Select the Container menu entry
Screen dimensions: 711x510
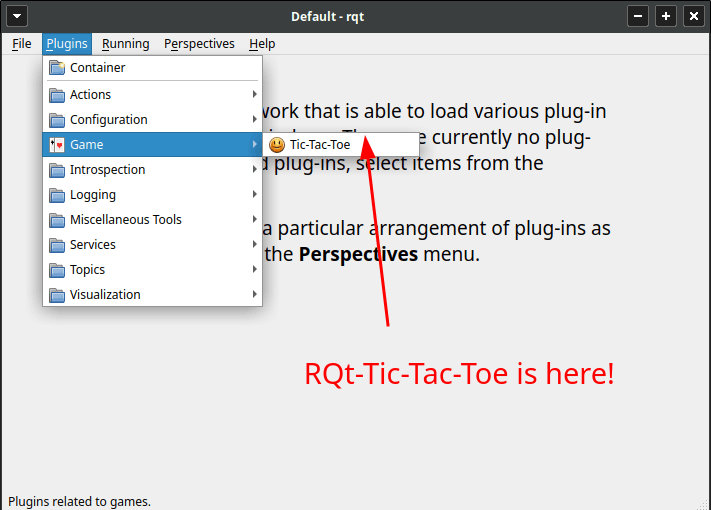pos(152,68)
